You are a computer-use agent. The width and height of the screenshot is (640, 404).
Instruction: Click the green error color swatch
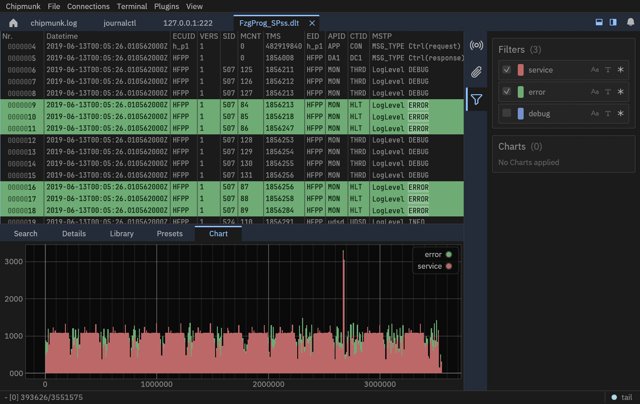[x=520, y=92]
